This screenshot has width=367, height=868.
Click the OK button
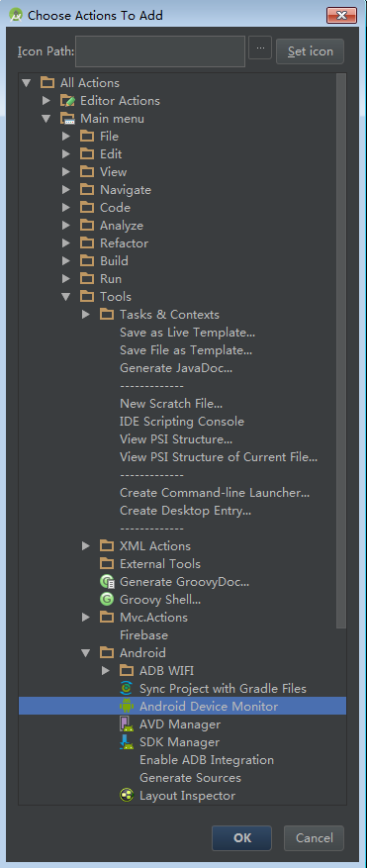242,837
